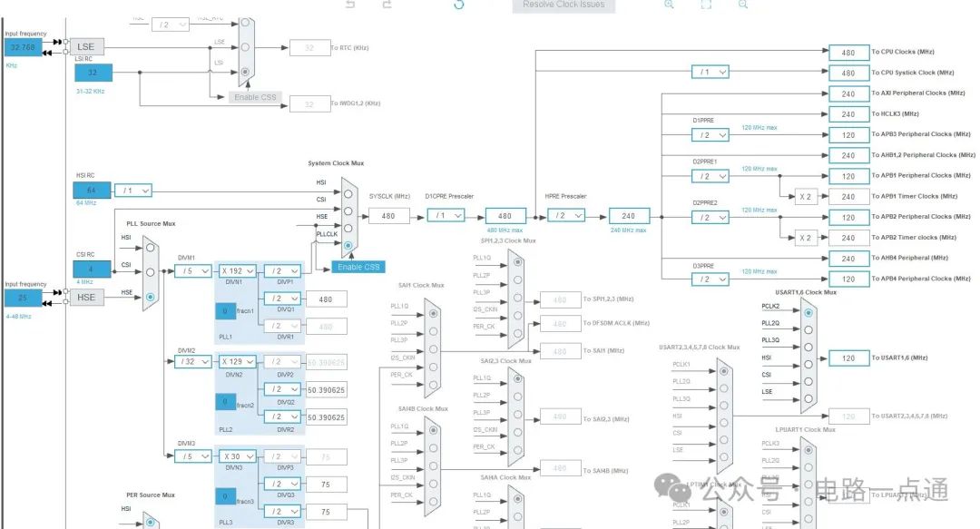Screen dimensions: 980x529
Task: Select HSI in the System Clock Mux
Action: click(x=348, y=194)
